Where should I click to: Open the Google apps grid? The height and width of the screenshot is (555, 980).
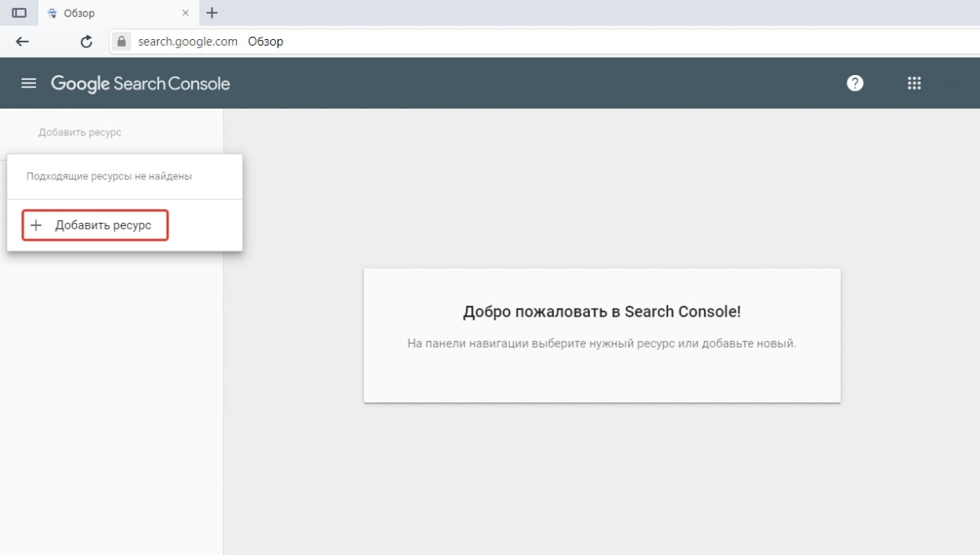915,83
